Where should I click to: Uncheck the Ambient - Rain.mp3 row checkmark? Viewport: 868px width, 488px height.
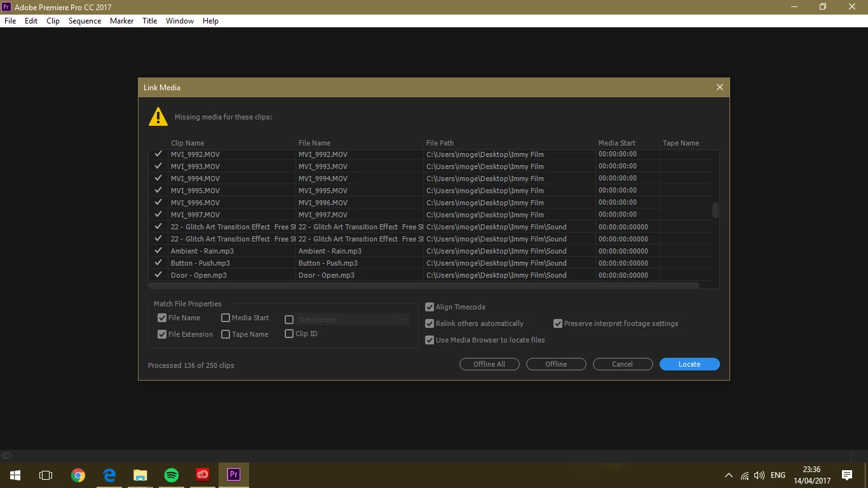158,251
